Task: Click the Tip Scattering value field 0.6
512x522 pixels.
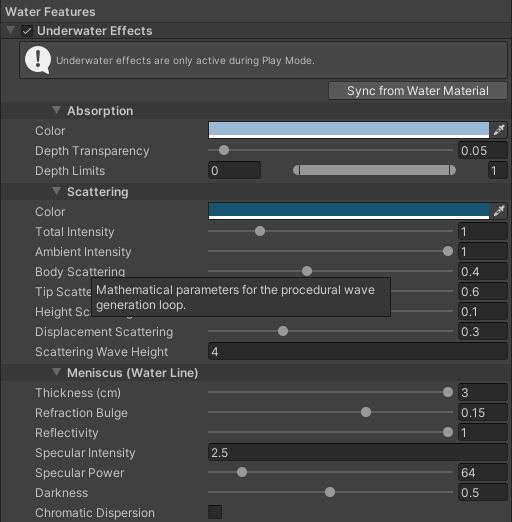Action: [483, 291]
